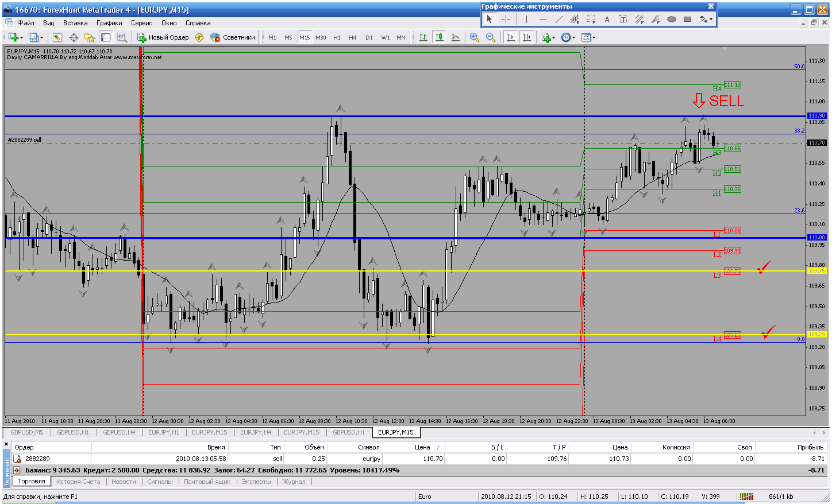
Task: Toggle chart auto scroll
Action: point(510,37)
